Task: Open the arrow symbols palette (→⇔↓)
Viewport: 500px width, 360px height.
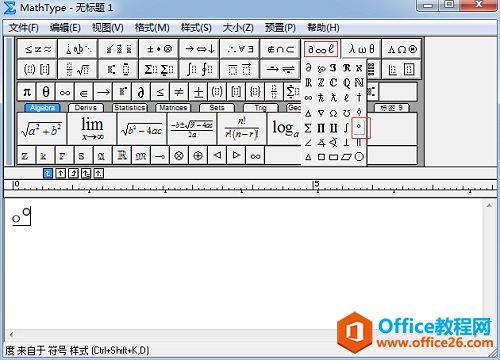Action: pyautogui.click(x=199, y=49)
